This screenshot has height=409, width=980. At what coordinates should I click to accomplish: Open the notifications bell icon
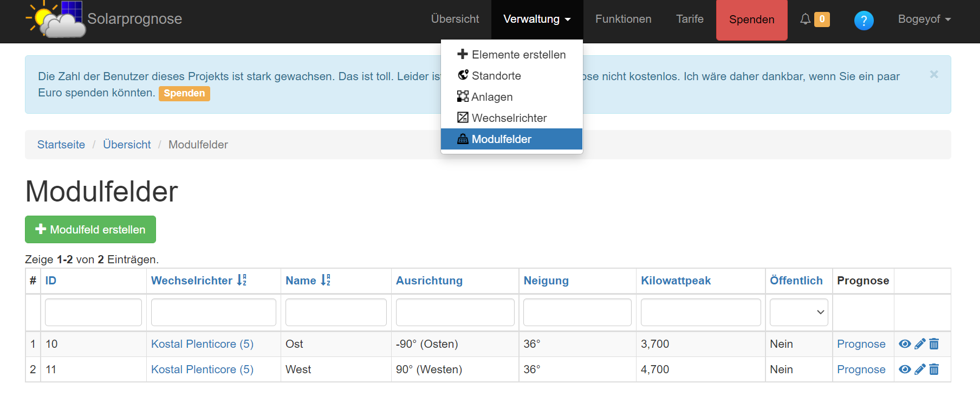pos(806,20)
